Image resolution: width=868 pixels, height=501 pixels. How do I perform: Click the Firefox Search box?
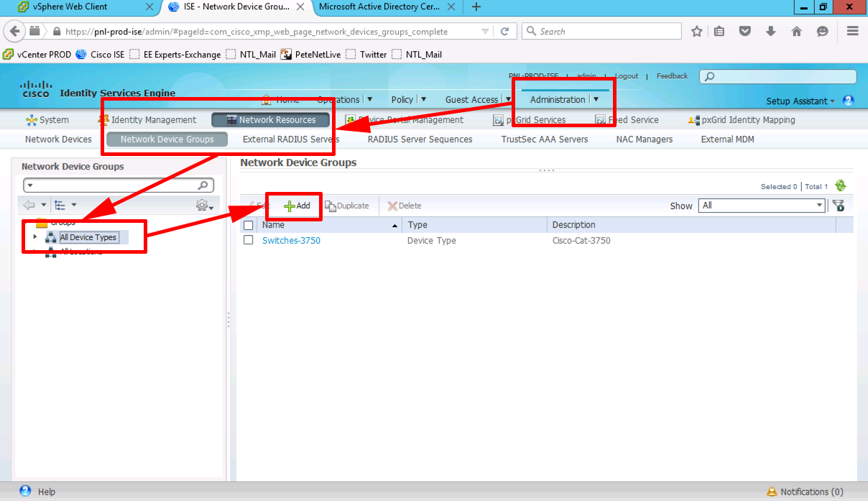click(x=601, y=32)
